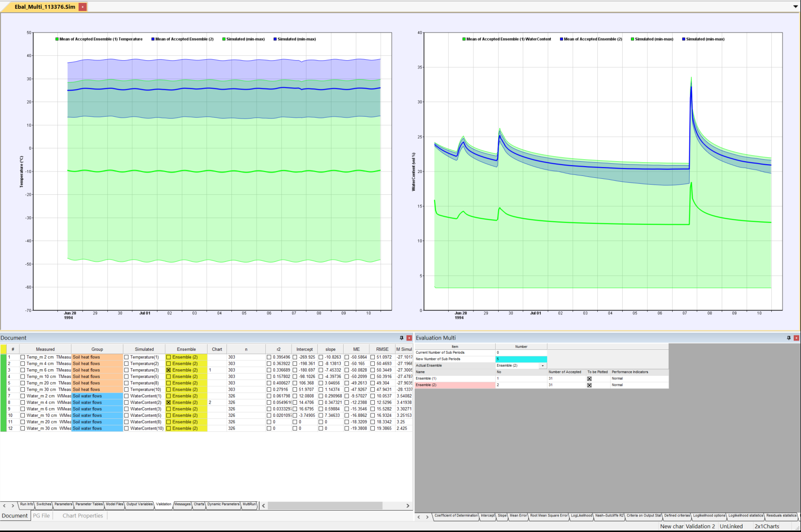Open the Charts tab
801x532 pixels.
click(x=199, y=504)
